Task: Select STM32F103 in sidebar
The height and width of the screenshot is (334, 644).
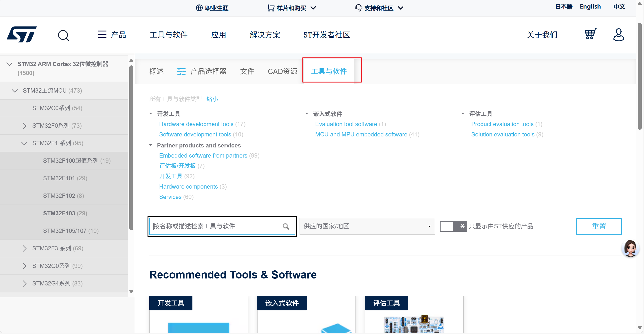Action: pos(65,213)
